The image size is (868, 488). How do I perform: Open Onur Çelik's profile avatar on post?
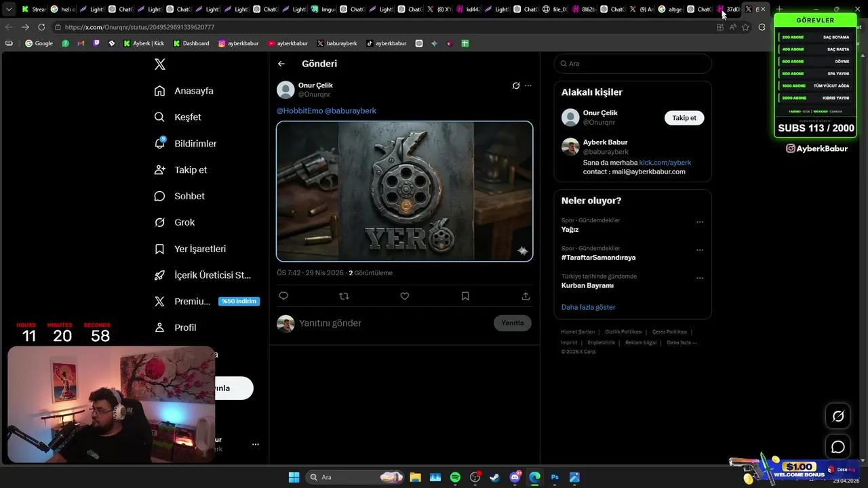[285, 89]
